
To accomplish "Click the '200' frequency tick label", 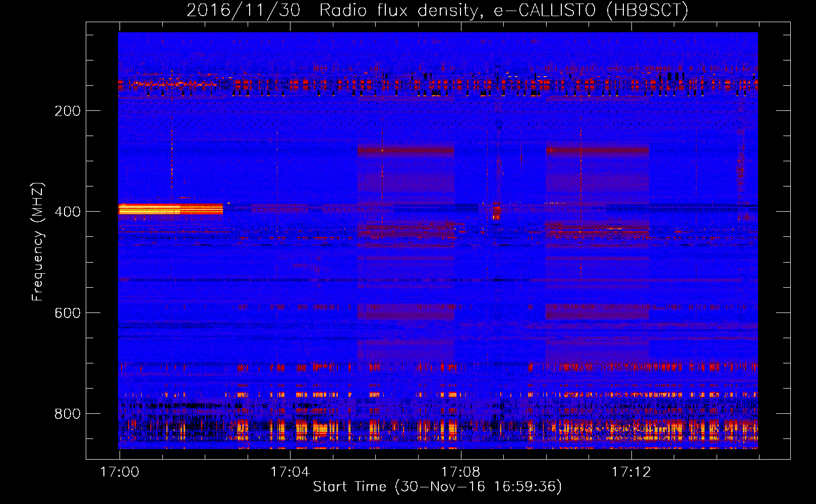I will (68, 111).
